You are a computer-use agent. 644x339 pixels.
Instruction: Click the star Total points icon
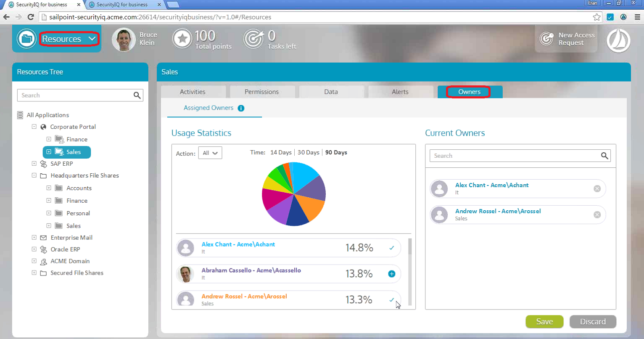coord(182,39)
